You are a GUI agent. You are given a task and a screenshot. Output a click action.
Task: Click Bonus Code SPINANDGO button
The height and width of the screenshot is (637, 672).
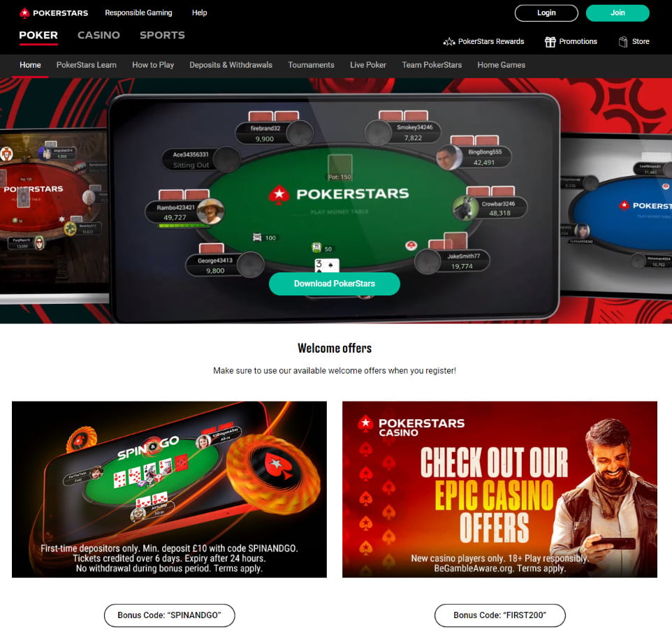[169, 615]
